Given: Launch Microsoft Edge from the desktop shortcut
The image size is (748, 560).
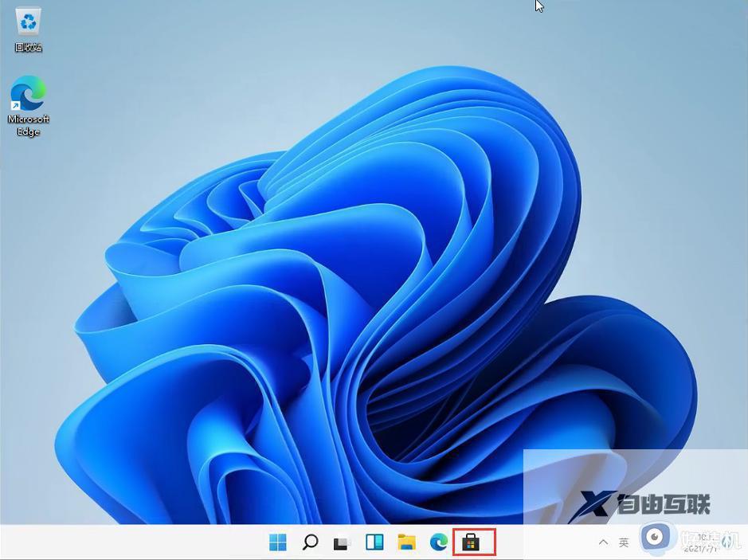Looking at the screenshot, I should (28, 92).
